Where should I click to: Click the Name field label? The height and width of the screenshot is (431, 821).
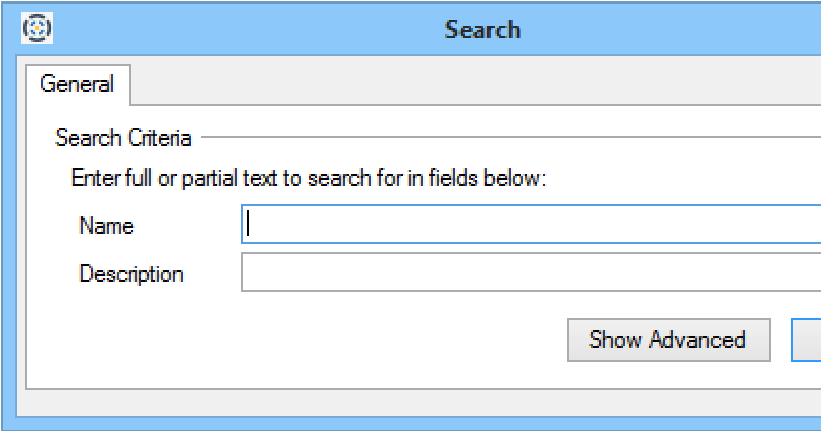(x=106, y=226)
